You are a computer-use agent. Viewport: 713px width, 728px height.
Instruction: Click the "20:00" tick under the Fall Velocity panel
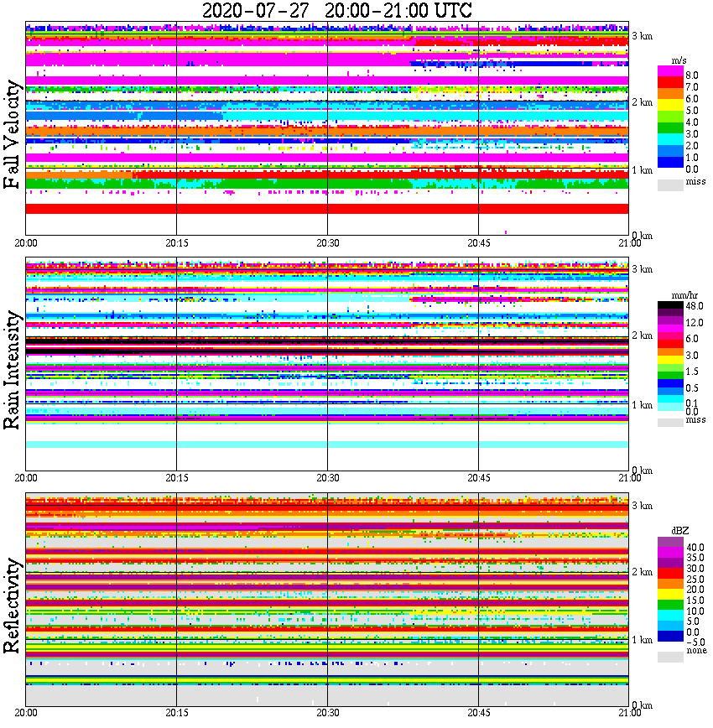pyautogui.click(x=26, y=243)
